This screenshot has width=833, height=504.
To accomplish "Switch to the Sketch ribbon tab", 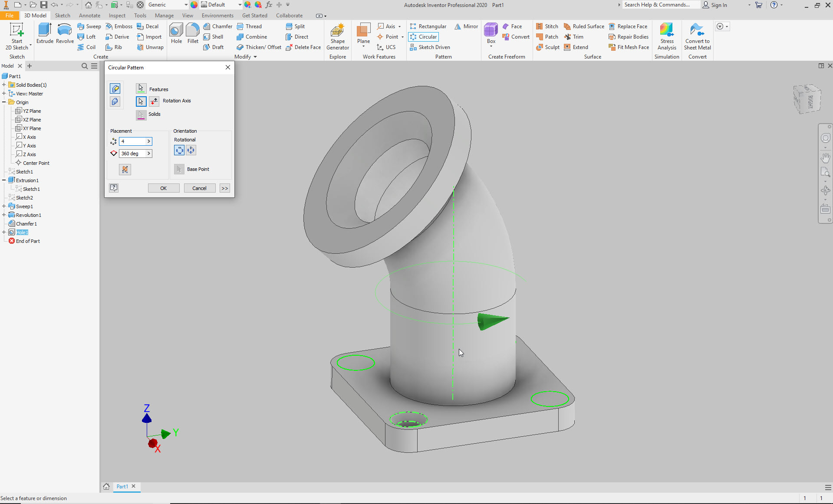I will tap(63, 16).
